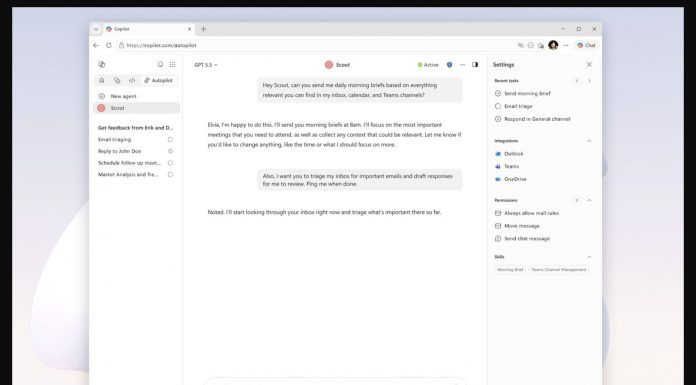The image size is (696, 385).
Task: Open the 'Schedule follow up meet...' task
Action: pos(129,163)
